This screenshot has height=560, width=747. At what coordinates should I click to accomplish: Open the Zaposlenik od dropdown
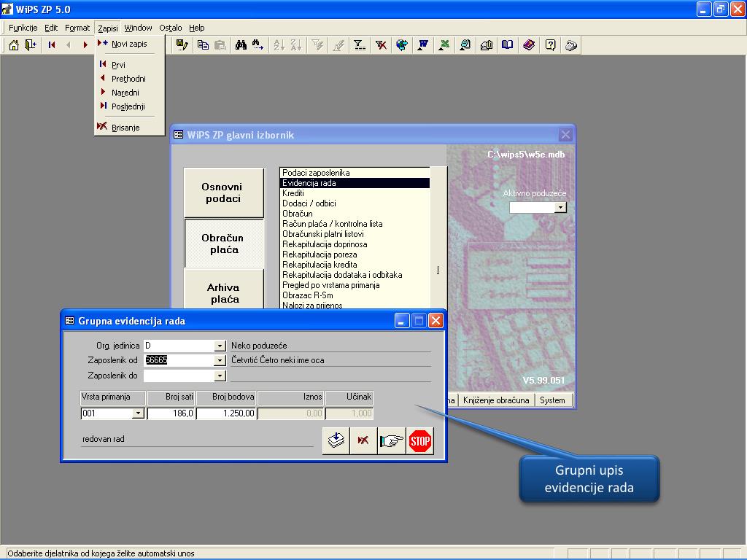pyautogui.click(x=220, y=360)
